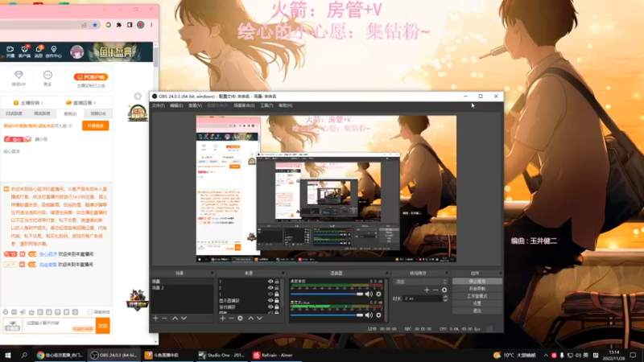Bookmark this page with the Chrome star icon
Viewport: 644px width, 362px height.
(95, 25)
